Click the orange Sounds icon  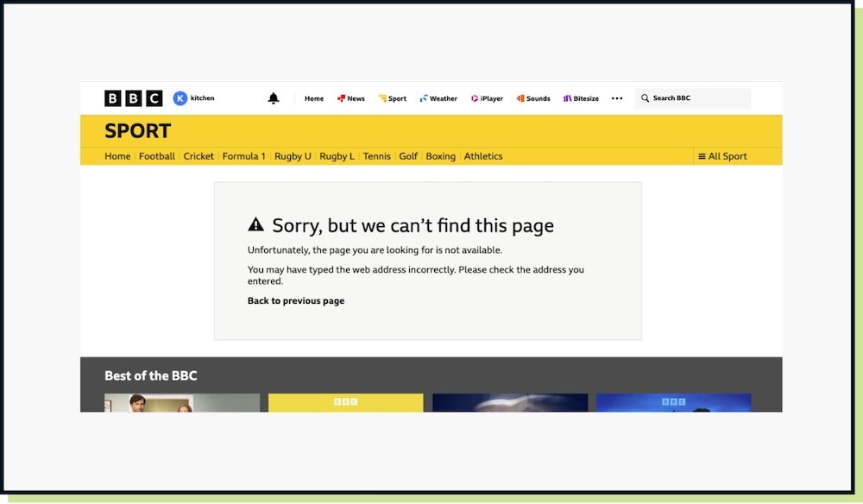pyautogui.click(x=520, y=98)
